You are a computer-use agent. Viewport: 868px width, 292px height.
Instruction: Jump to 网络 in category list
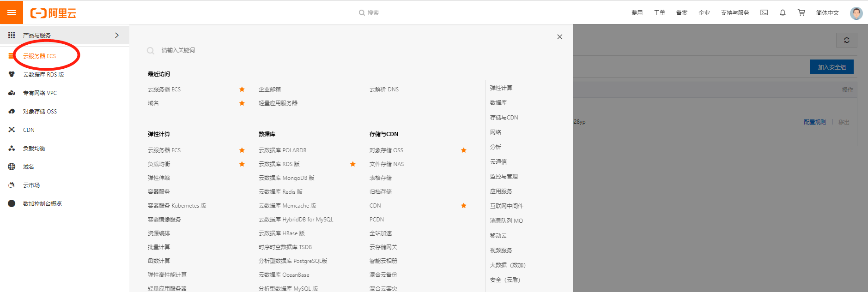(496, 132)
